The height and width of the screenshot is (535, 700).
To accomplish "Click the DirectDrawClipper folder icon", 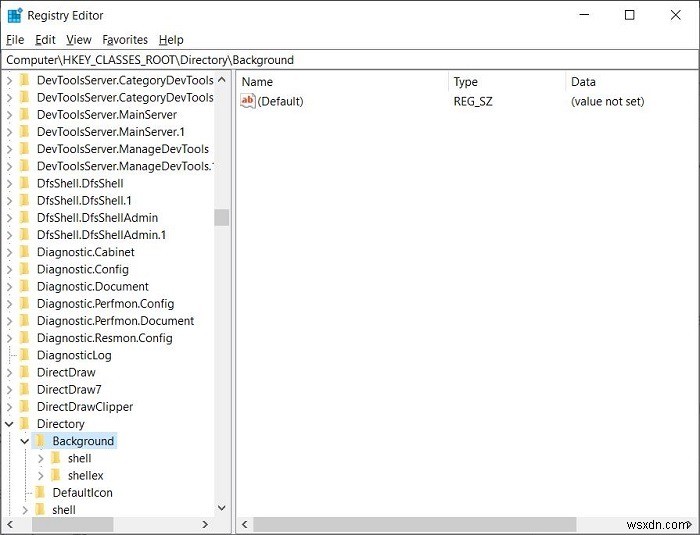I will 25,406.
